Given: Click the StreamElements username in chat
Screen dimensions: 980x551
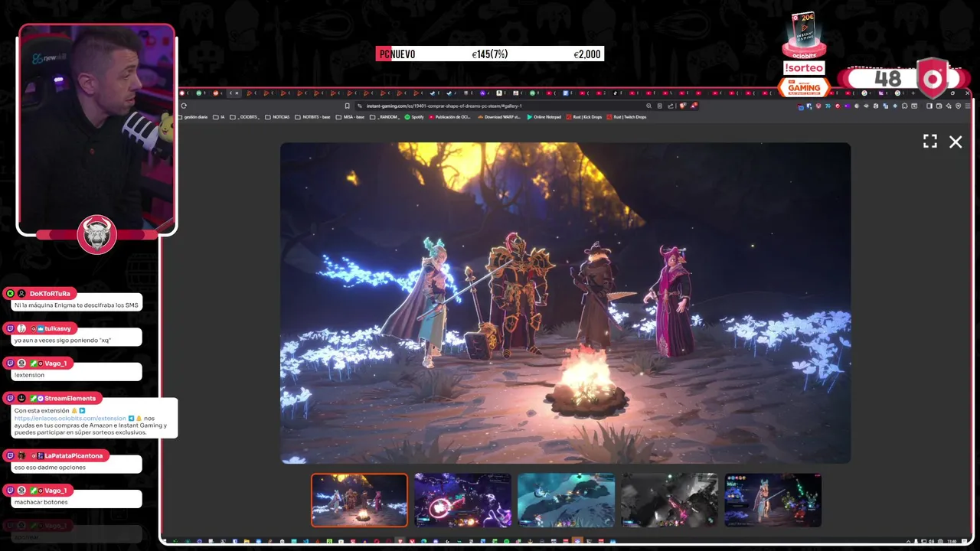Looking at the screenshot, I should coord(70,399).
